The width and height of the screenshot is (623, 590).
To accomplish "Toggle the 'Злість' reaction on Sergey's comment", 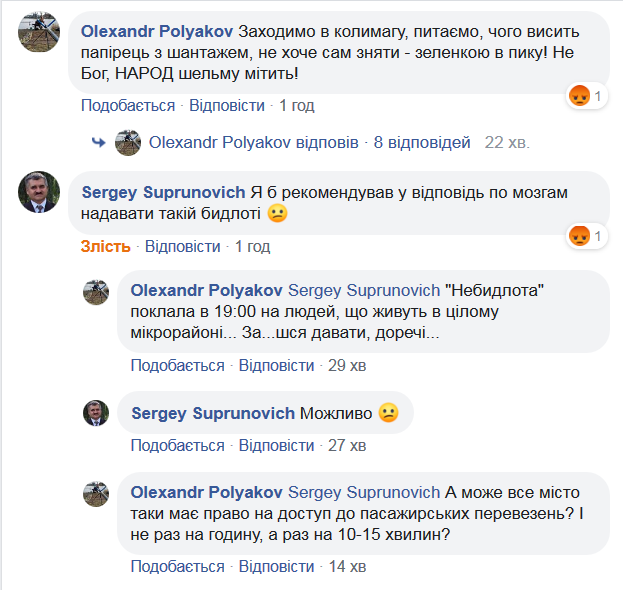I will tap(105, 246).
